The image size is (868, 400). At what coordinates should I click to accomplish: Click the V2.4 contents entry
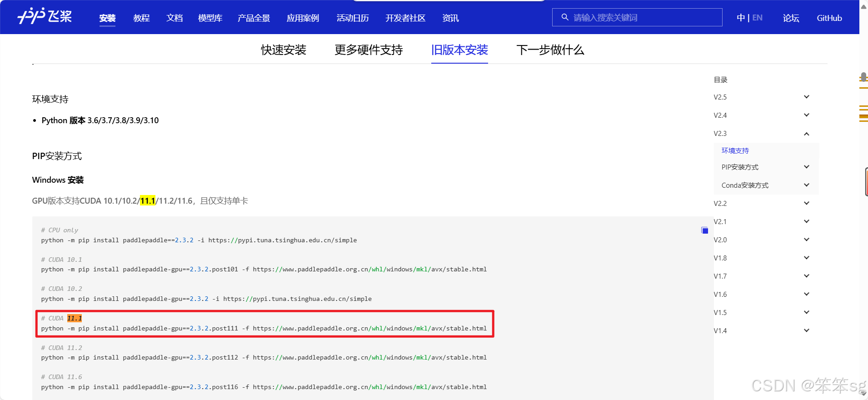click(x=720, y=115)
